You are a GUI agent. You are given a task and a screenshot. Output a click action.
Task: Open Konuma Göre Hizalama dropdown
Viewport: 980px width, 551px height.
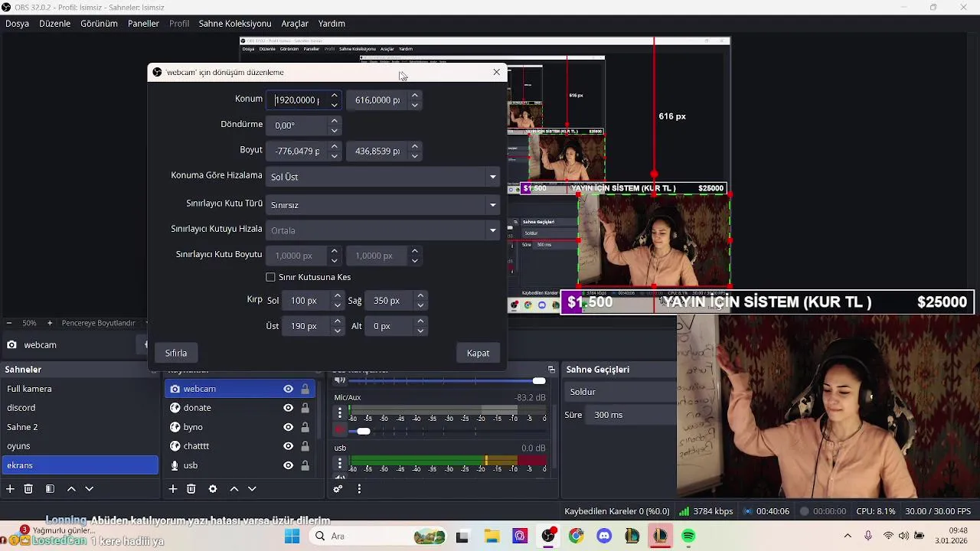point(383,177)
